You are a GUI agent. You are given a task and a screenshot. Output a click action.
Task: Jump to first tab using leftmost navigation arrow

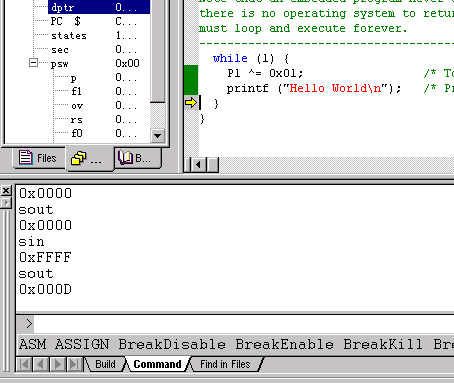pyautogui.click(x=24, y=364)
